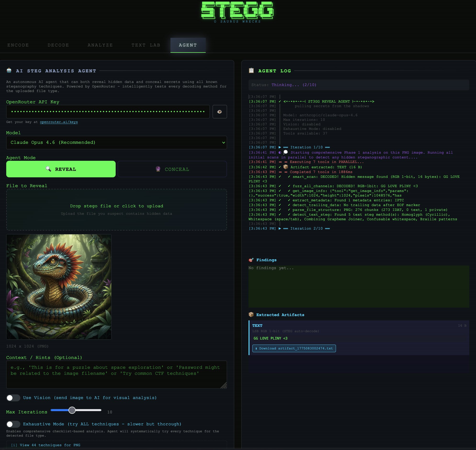Open the Model dropdown
The height and width of the screenshot is (450, 476).
[x=116, y=143]
